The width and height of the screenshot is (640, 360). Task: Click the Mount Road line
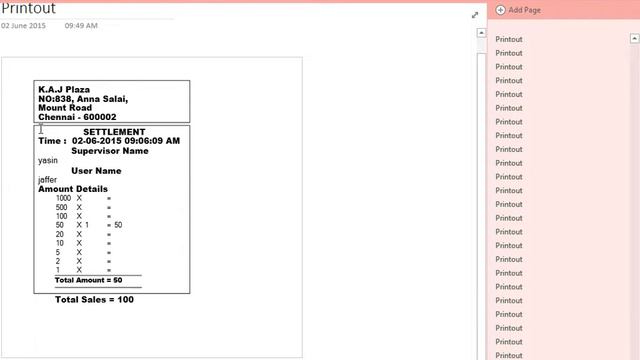65,108
